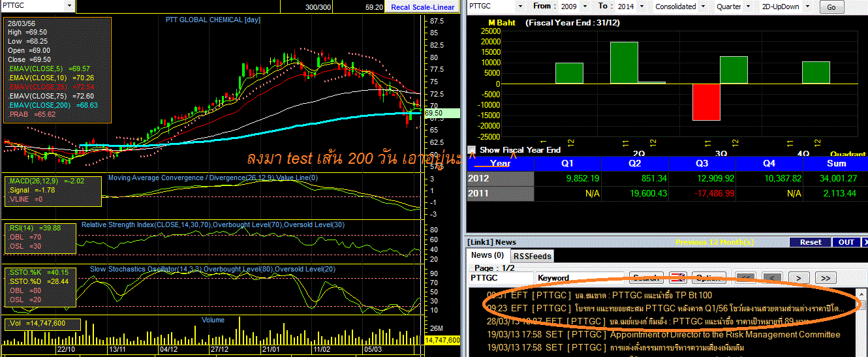Click the EMAV(CLOSE,5) =69.57 legend entry
Screen dimensions: 868x357
tap(49, 68)
